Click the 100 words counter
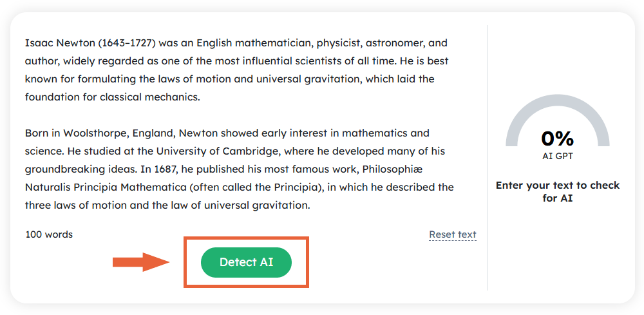This screenshot has height=315, width=644. [49, 234]
